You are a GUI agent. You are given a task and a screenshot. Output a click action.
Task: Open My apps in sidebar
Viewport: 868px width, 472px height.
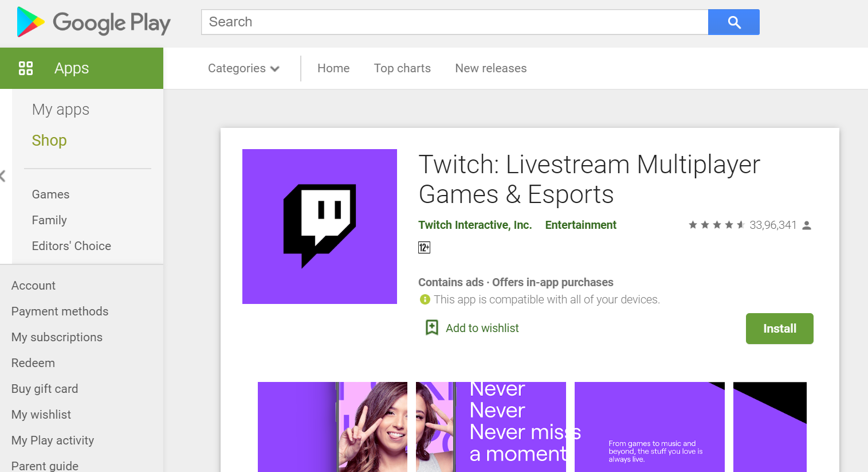click(61, 110)
